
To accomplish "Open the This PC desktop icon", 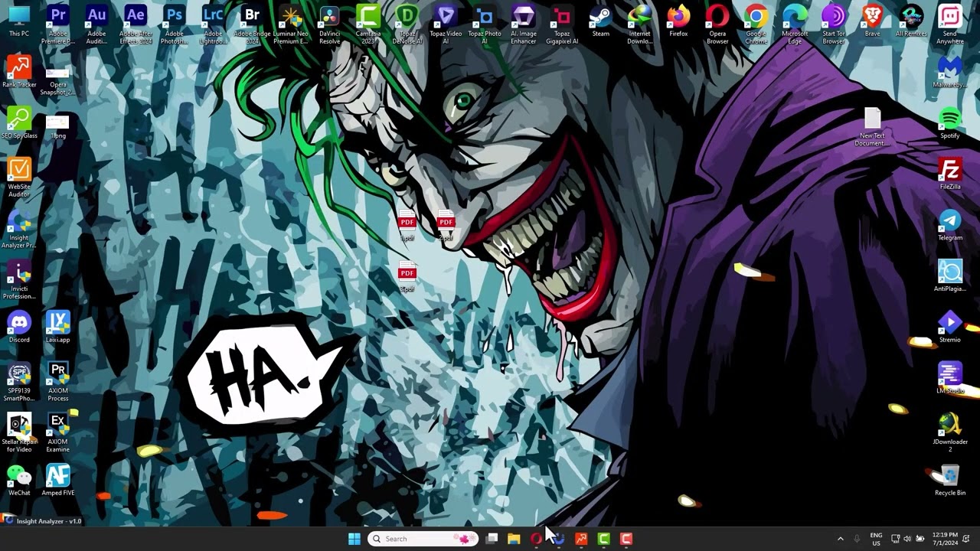I will (x=19, y=22).
